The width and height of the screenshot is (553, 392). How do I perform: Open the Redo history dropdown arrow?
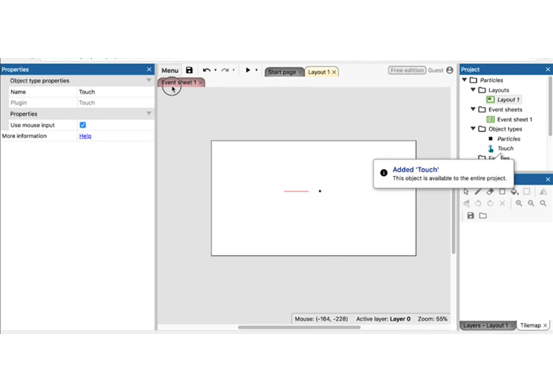click(x=233, y=70)
